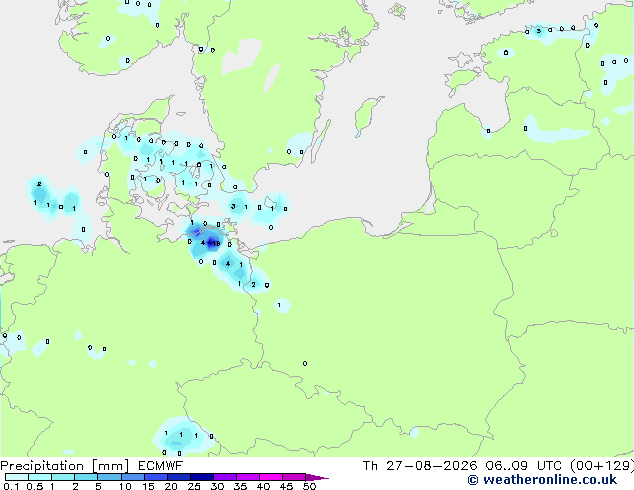Image resolution: width=634 pixels, height=490 pixels.
Task: Click the legend label '0.1'
Action: click(x=11, y=486)
